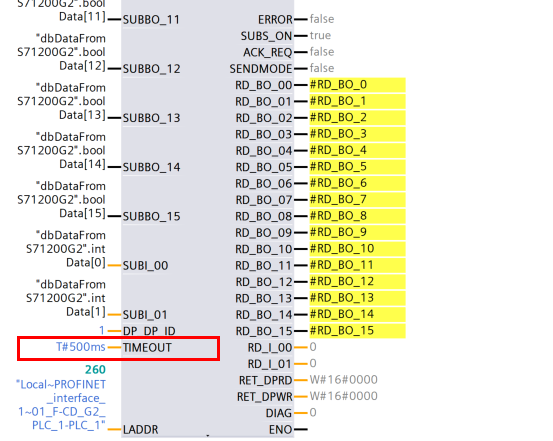
Task: Select the #RD_BO_11 output operand
Action: pos(357,265)
